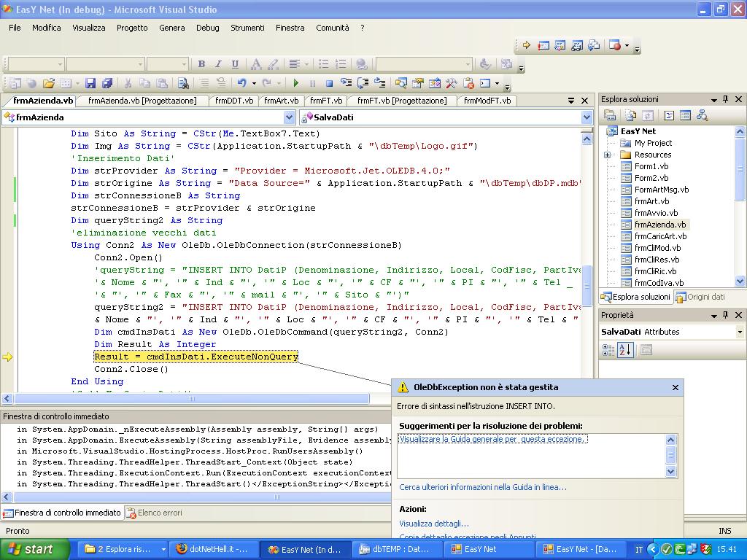Open the File menu
747x560 pixels.
[15, 28]
